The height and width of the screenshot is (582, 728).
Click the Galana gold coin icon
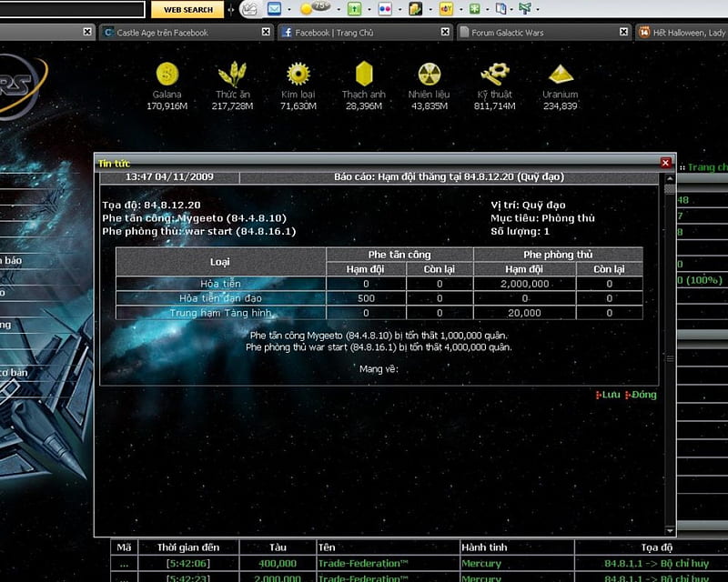point(167,74)
